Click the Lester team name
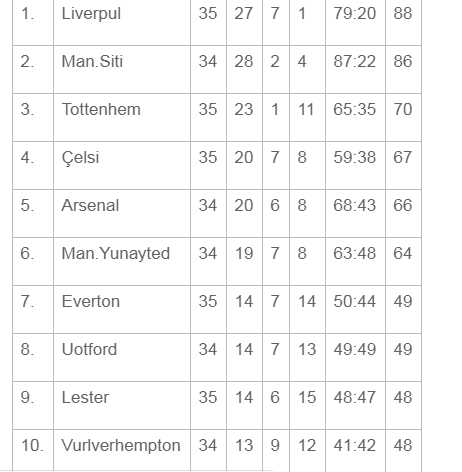 pos(85,398)
